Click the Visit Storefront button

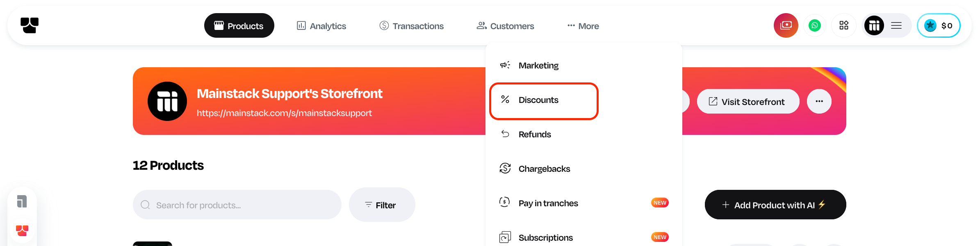[x=748, y=102]
